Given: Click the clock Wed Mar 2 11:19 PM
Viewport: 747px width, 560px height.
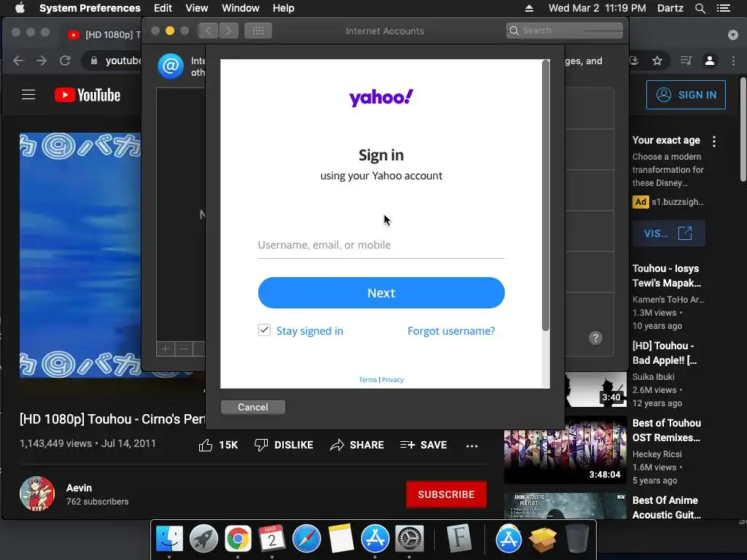Looking at the screenshot, I should click(597, 8).
